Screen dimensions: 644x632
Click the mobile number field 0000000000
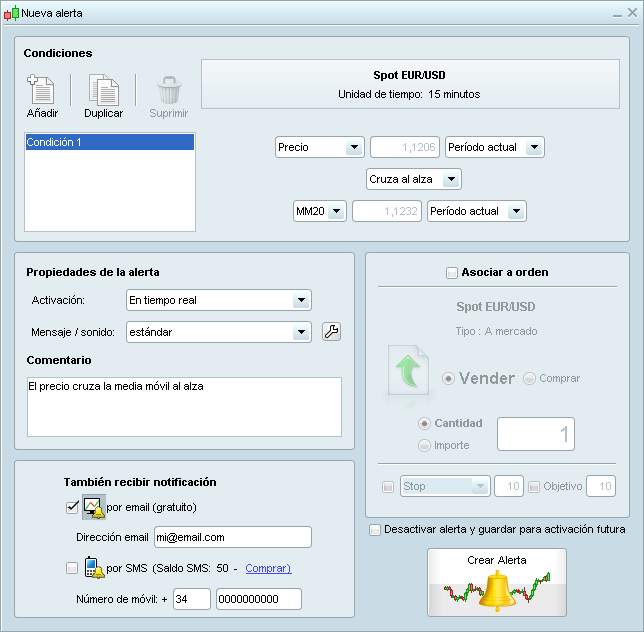pos(259,599)
